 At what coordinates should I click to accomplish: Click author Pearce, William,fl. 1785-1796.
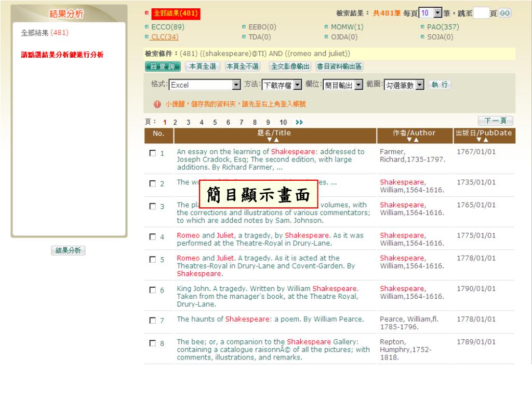pyautogui.click(x=409, y=323)
